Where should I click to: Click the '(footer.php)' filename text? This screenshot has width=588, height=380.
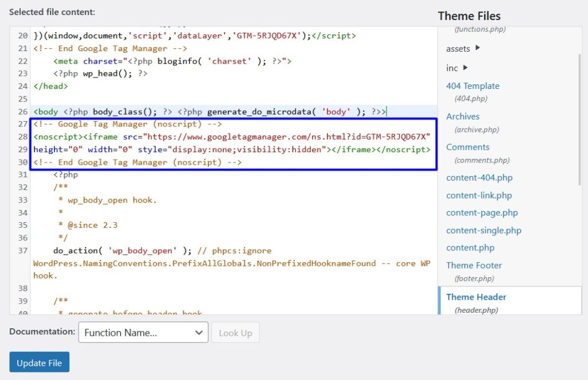point(474,278)
